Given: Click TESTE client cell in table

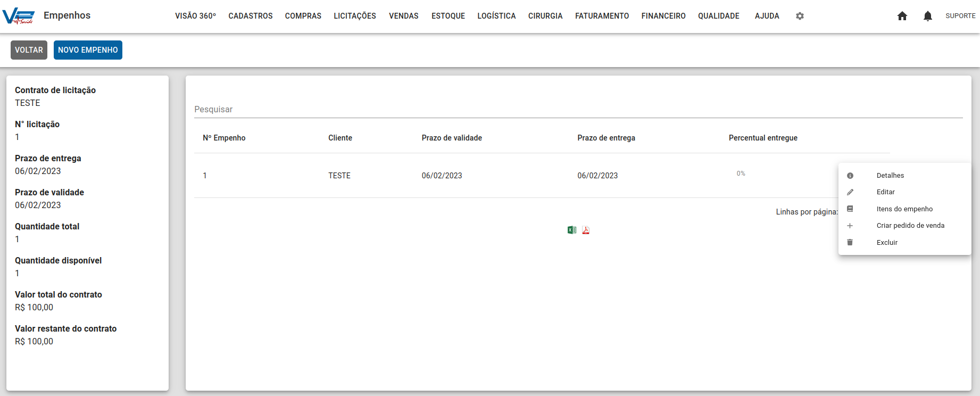Looking at the screenshot, I should (339, 176).
